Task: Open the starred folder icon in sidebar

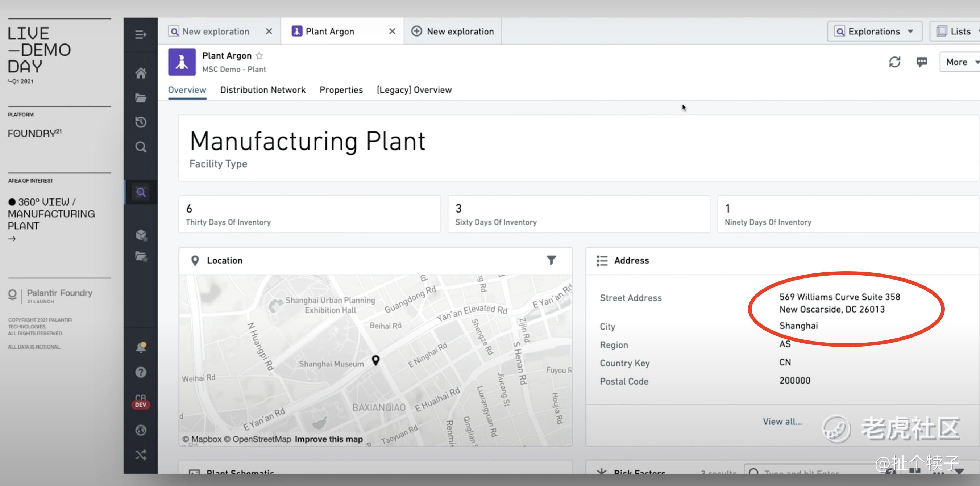Action: click(x=141, y=256)
